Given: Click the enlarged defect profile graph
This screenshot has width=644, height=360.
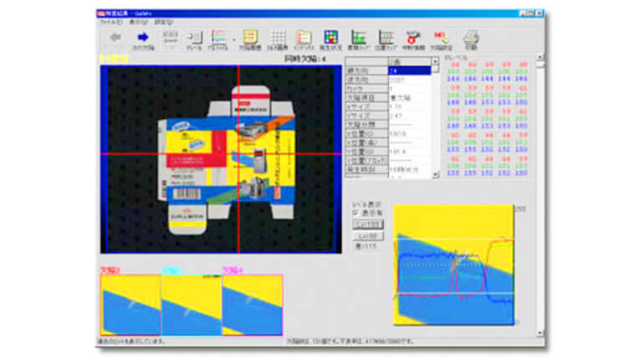Looking at the screenshot, I should pyautogui.click(x=453, y=265).
